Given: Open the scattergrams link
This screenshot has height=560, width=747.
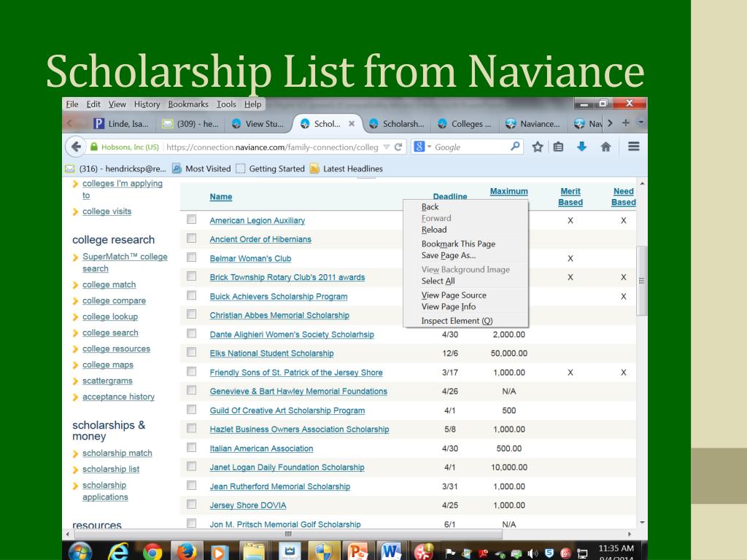Looking at the screenshot, I should 107,381.
